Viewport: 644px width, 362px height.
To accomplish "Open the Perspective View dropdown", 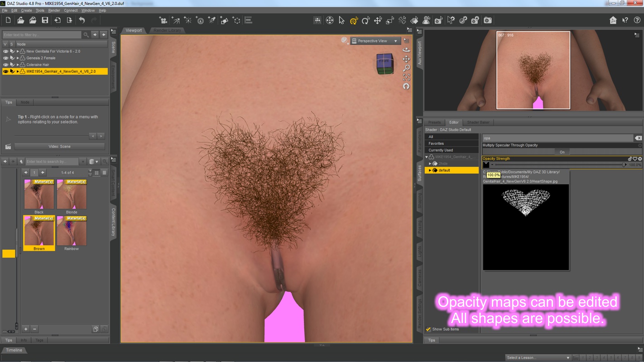I will point(375,41).
